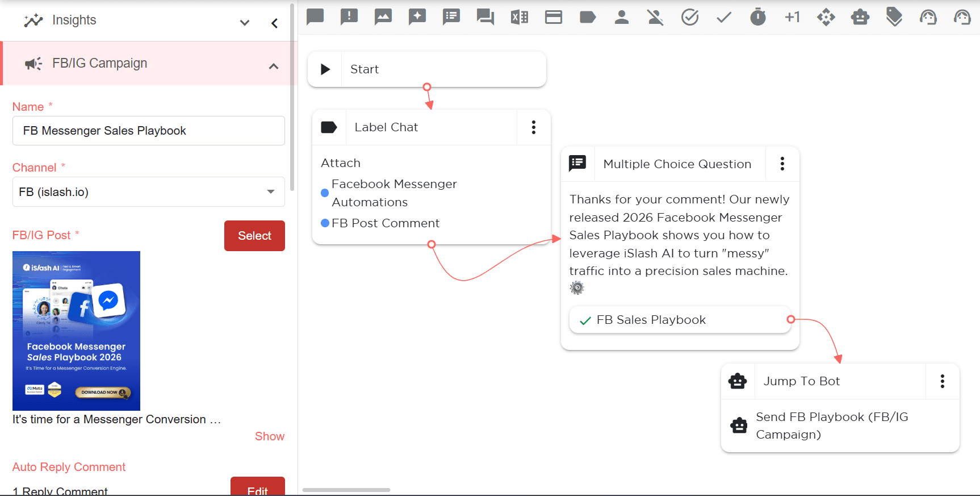The height and width of the screenshot is (496, 980).
Task: Collapse the left sidebar panel
Action: point(274,23)
